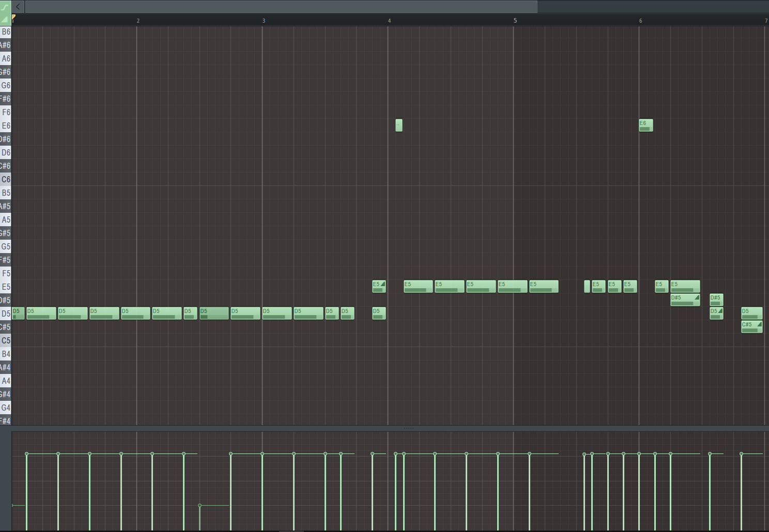Jump to bar 2 on the timeline
769x532 pixels.
coord(138,21)
